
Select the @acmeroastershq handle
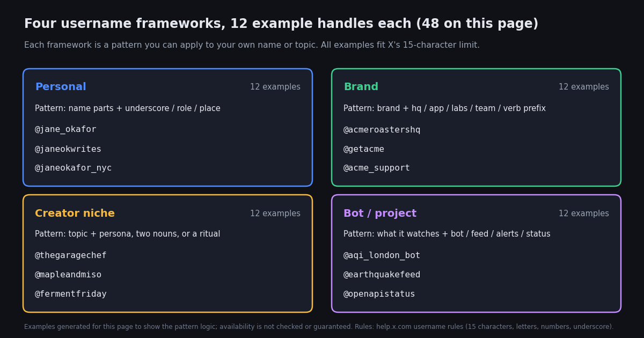coord(382,130)
